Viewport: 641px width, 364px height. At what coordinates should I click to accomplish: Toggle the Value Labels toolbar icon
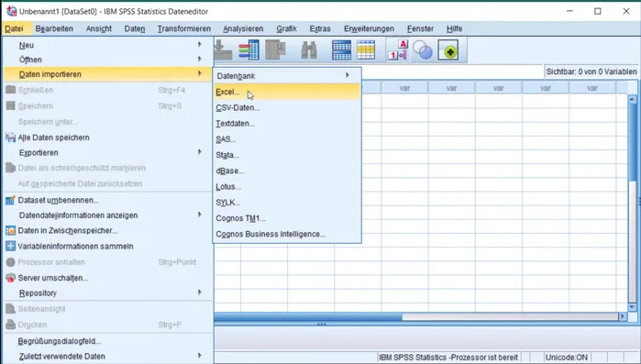pyautogui.click(x=398, y=50)
